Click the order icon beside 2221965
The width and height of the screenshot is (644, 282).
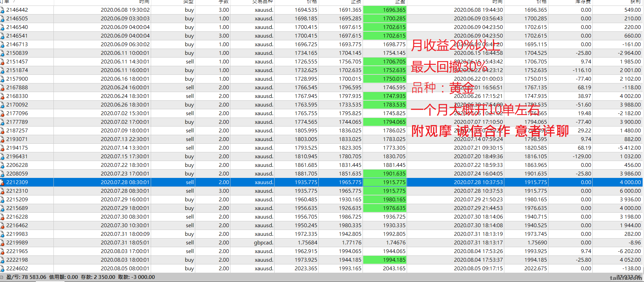[2, 251]
